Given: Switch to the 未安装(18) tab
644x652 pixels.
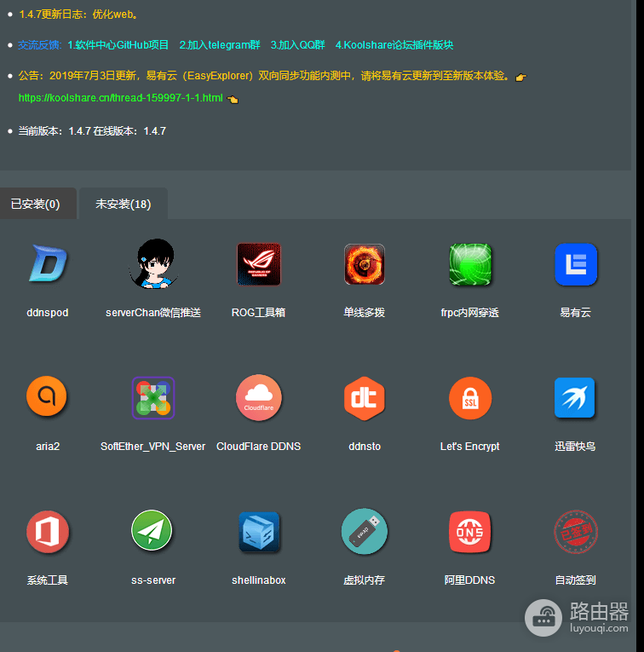Looking at the screenshot, I should tap(124, 204).
